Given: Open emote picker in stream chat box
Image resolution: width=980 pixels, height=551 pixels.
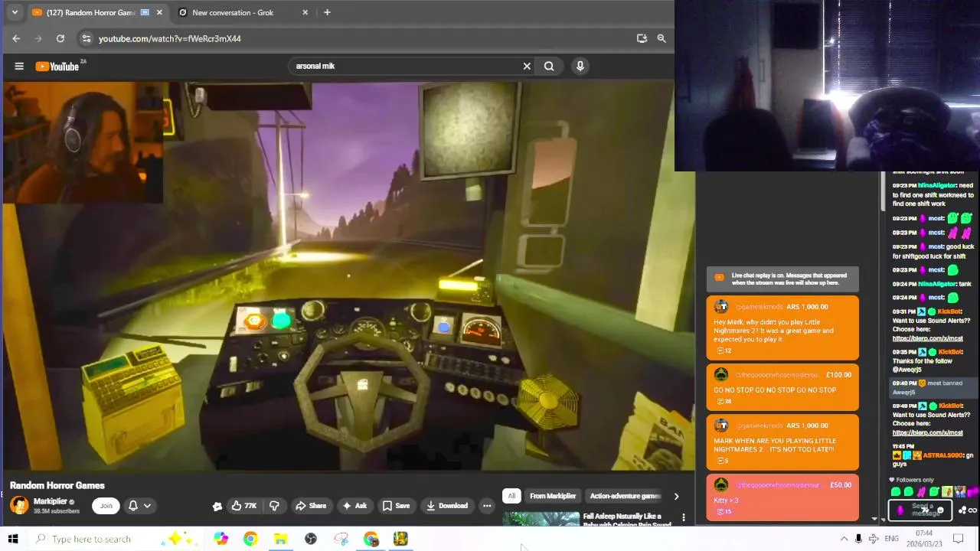Looking at the screenshot, I should (x=940, y=510).
